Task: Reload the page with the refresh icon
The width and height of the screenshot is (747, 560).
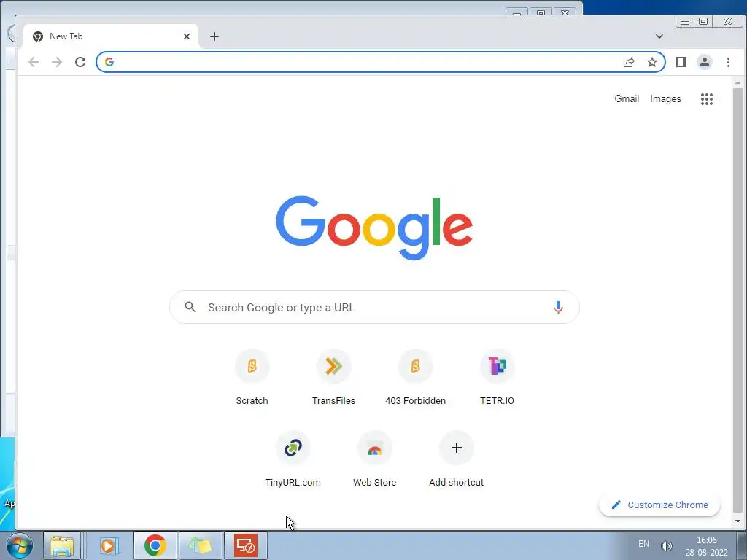Action: pyautogui.click(x=80, y=62)
